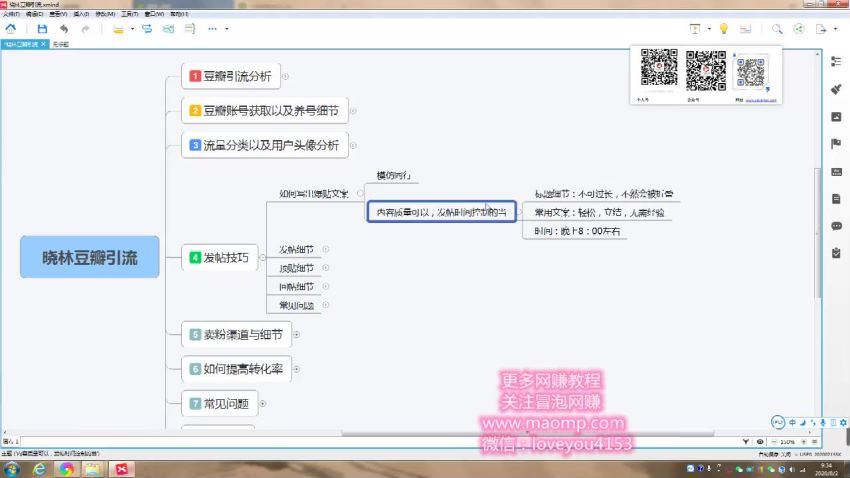Select the 模仿同行 subtopic
This screenshot has height=478, width=850.
[394, 176]
